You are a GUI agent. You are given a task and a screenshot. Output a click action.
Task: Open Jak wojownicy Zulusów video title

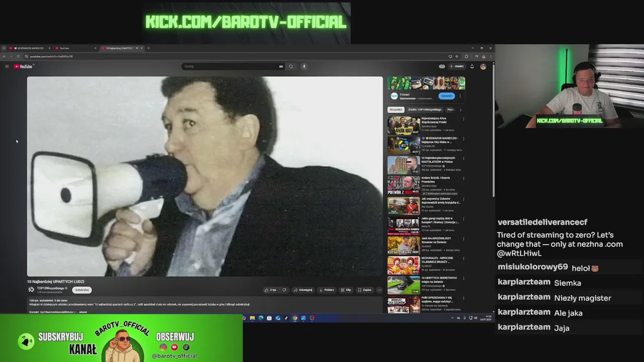441,201
